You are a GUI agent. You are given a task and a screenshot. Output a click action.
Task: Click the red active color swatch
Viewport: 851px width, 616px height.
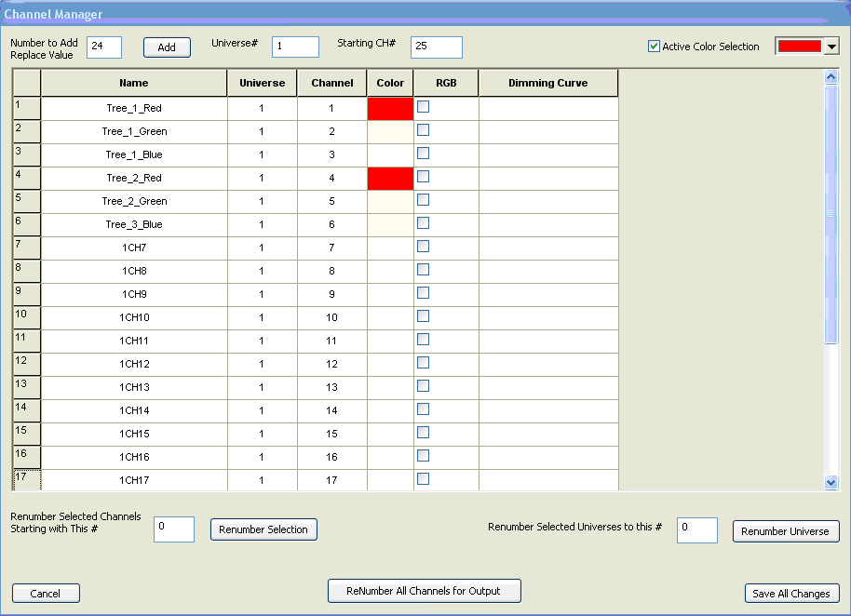(x=799, y=47)
